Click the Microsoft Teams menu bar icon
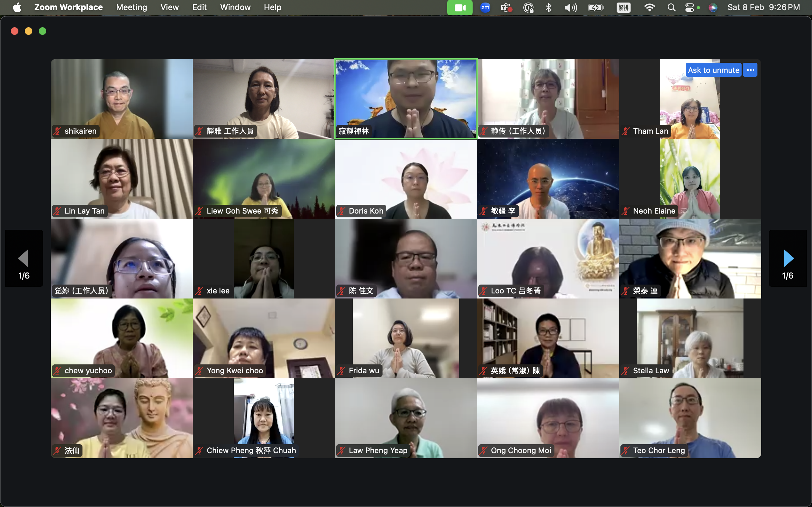 (x=506, y=7)
